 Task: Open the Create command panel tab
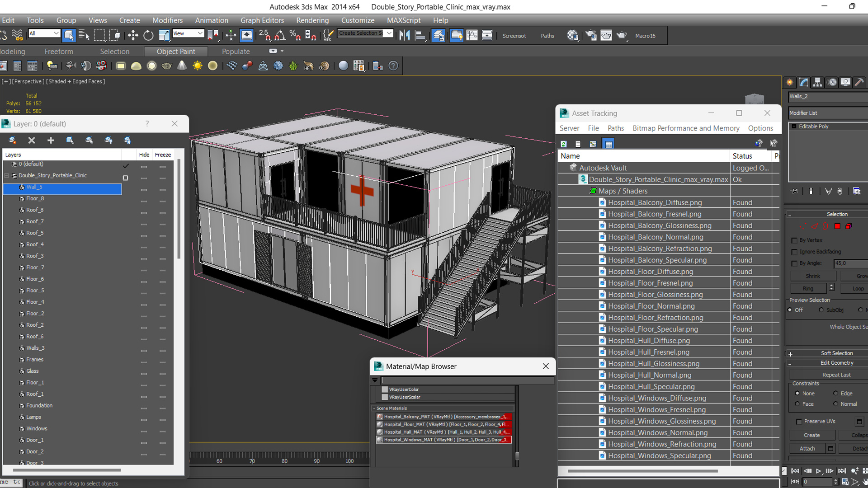click(x=790, y=82)
